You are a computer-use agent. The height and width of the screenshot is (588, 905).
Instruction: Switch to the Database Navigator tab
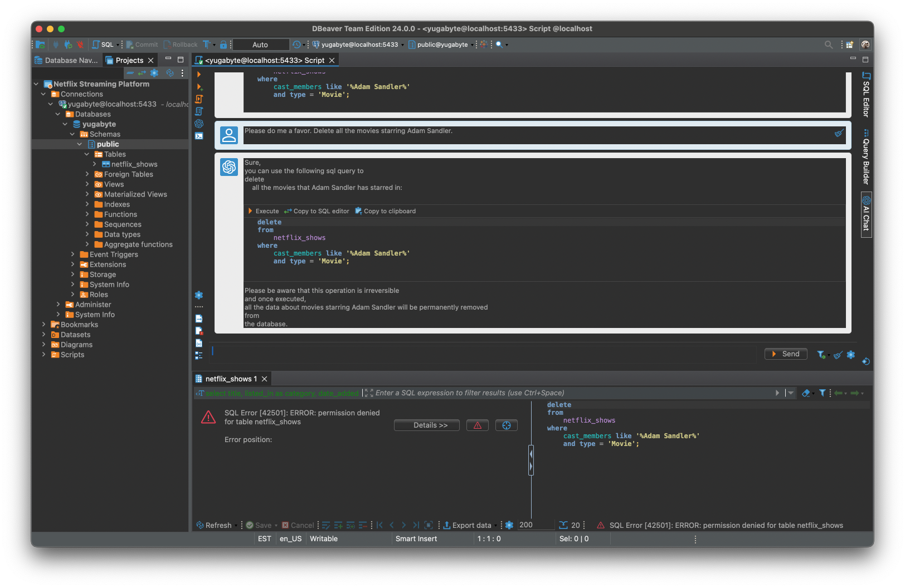point(66,60)
